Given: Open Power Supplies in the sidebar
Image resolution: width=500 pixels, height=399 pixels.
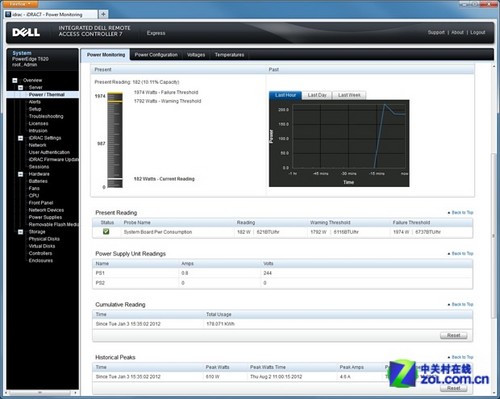Looking at the screenshot, I should pyautogui.click(x=45, y=217).
